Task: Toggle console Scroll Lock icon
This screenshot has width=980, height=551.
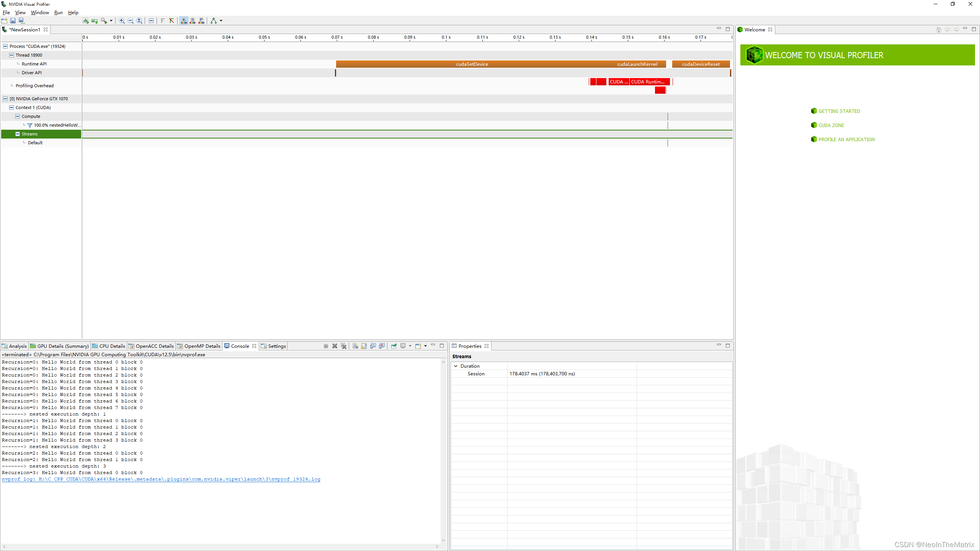Action: point(364,346)
